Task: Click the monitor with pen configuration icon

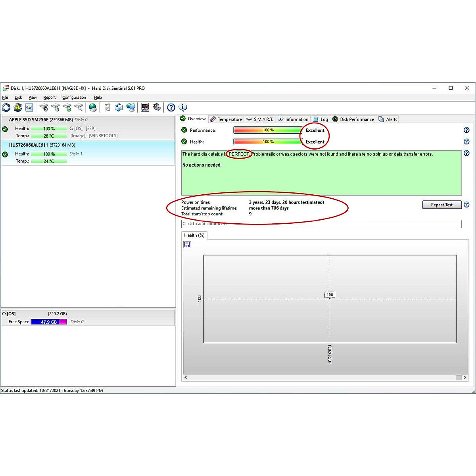Action: (x=145, y=107)
